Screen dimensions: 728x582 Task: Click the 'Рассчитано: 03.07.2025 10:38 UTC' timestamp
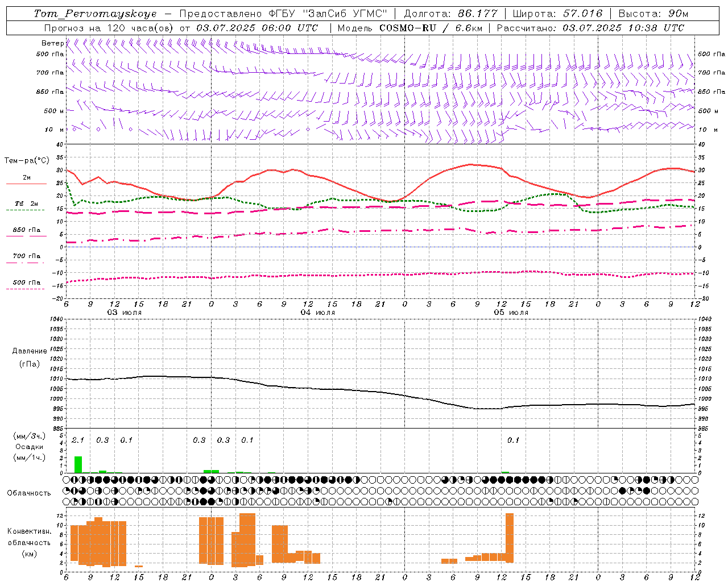pos(590,28)
